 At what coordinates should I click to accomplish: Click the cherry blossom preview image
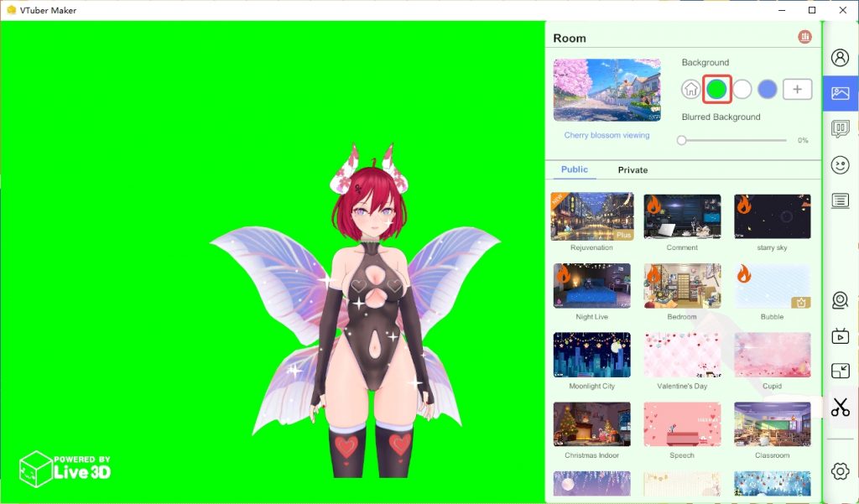607,91
